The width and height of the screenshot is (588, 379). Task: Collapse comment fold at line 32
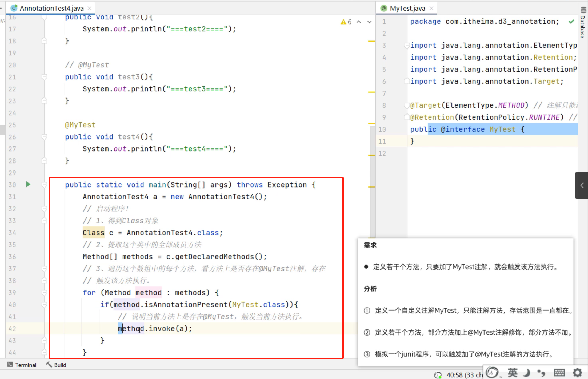(45, 209)
